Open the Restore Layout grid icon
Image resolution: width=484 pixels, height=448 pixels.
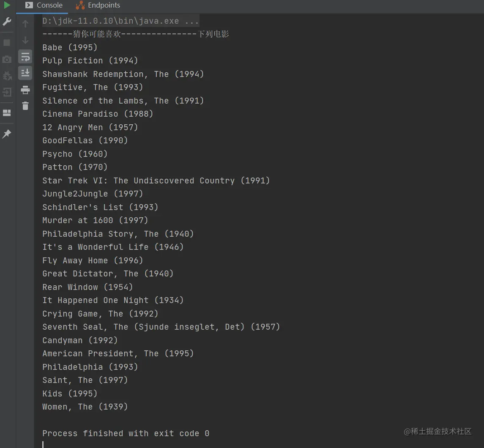[7, 113]
